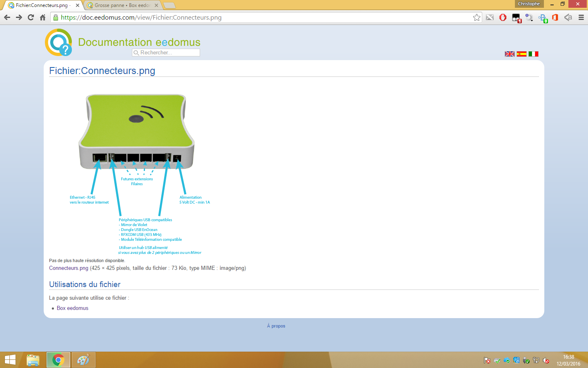The width and height of the screenshot is (588, 368).
Task: Click 'La page suivante utilise ce fichier' text
Action: pos(89,298)
